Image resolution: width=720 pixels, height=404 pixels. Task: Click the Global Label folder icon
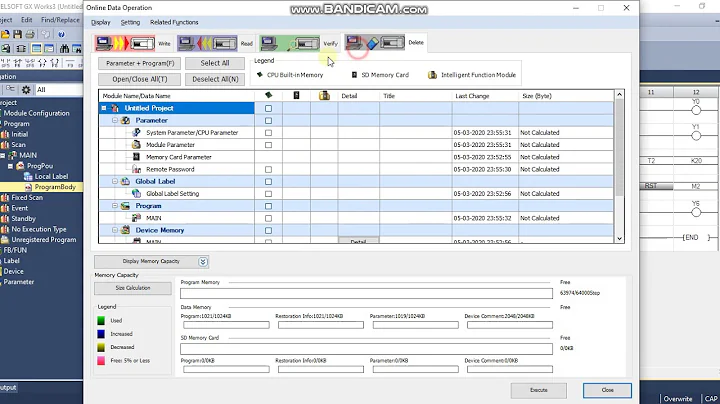click(125, 181)
